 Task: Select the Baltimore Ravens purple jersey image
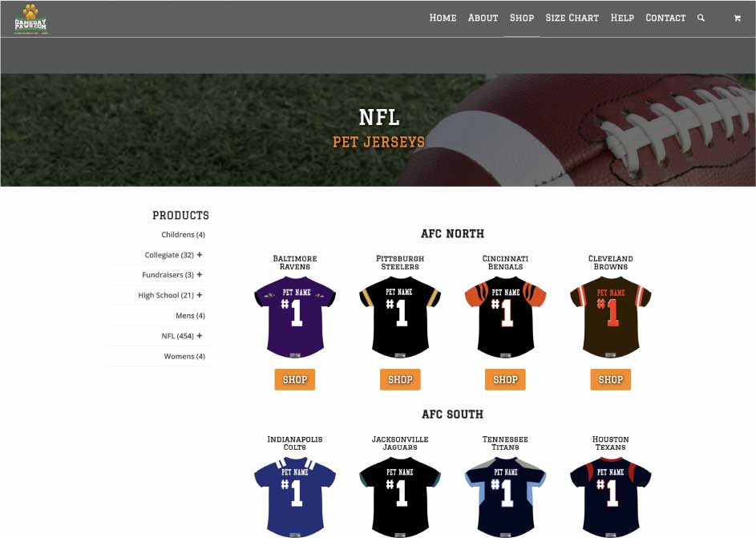pyautogui.click(x=294, y=318)
